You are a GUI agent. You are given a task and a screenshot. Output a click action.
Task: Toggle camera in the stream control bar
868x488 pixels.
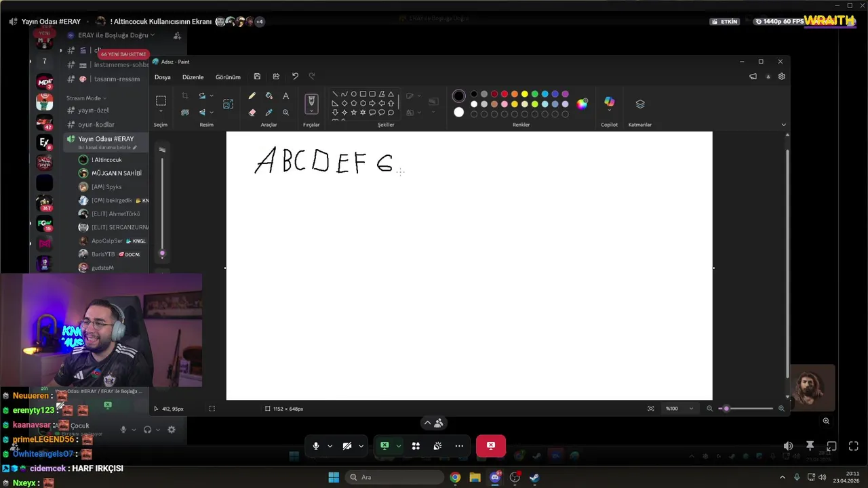tap(347, 446)
